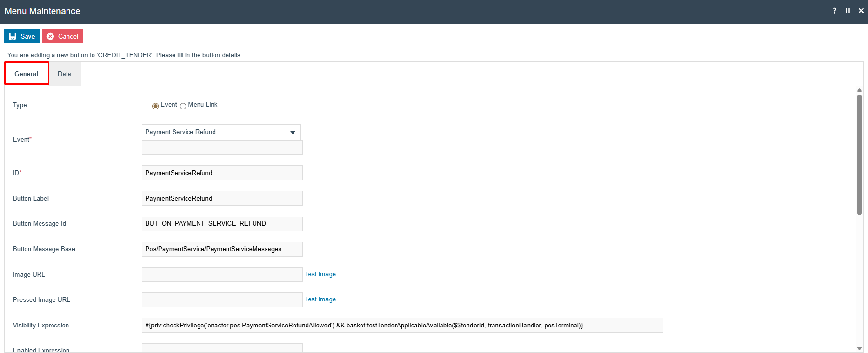
Task: Focus the Image URL input field
Action: (222, 274)
